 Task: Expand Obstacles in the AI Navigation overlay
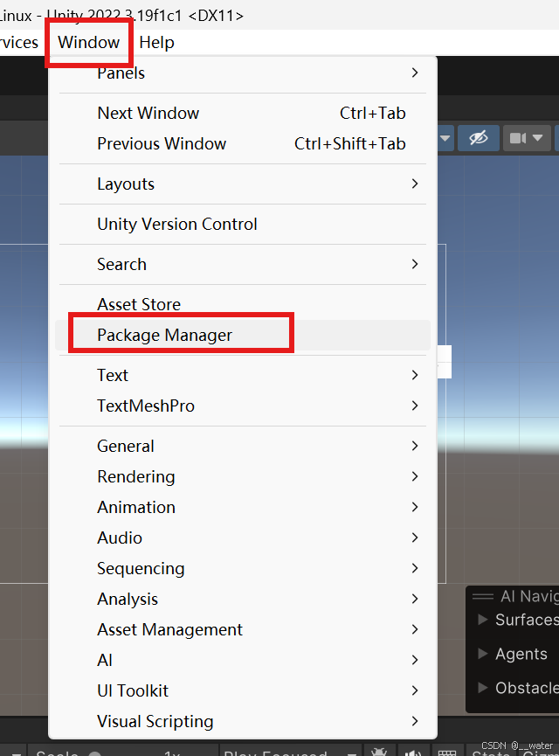point(483,688)
